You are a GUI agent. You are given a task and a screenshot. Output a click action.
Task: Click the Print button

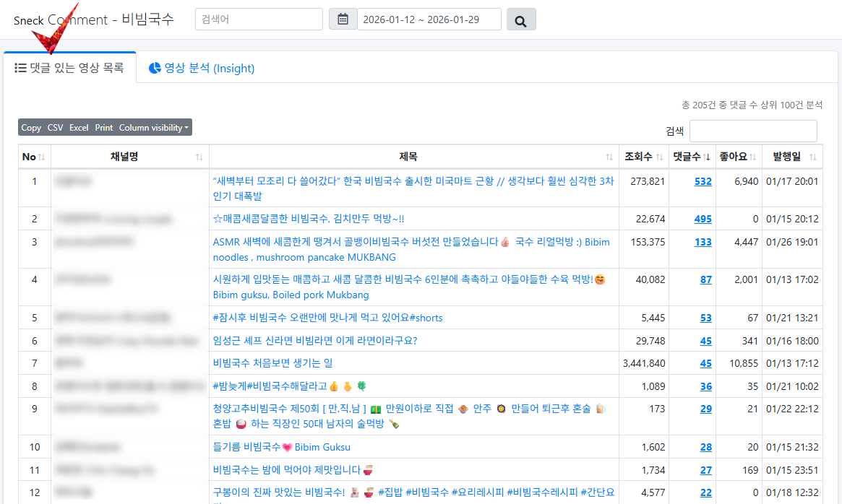click(104, 128)
